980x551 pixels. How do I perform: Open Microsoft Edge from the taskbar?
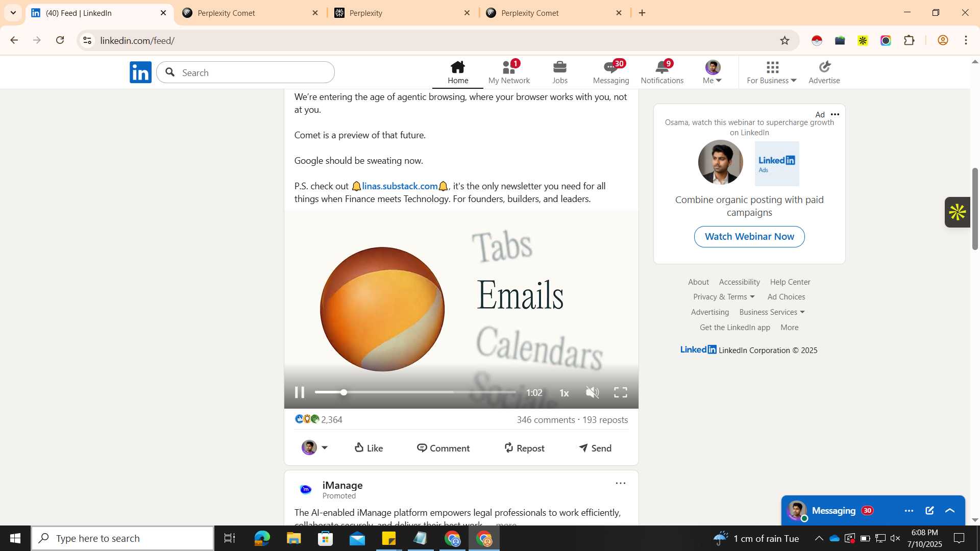click(x=262, y=538)
